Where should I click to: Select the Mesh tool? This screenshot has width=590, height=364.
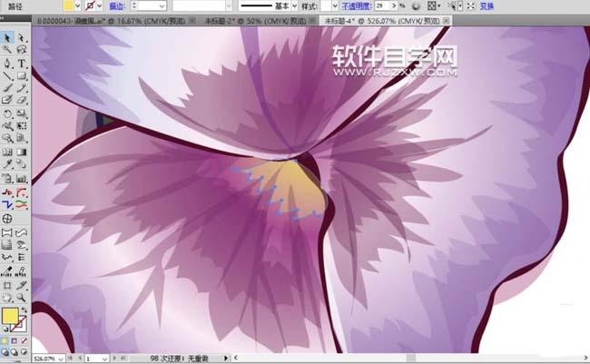pyautogui.click(x=7, y=152)
